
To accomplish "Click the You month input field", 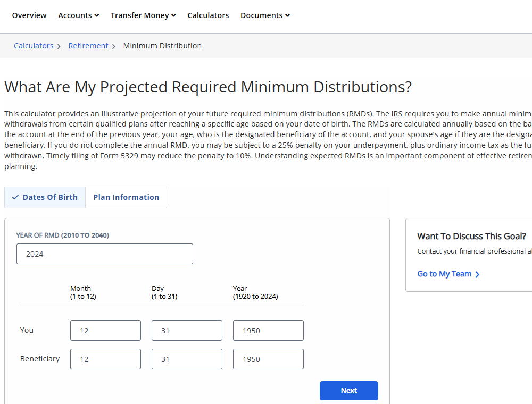I will [x=105, y=331].
